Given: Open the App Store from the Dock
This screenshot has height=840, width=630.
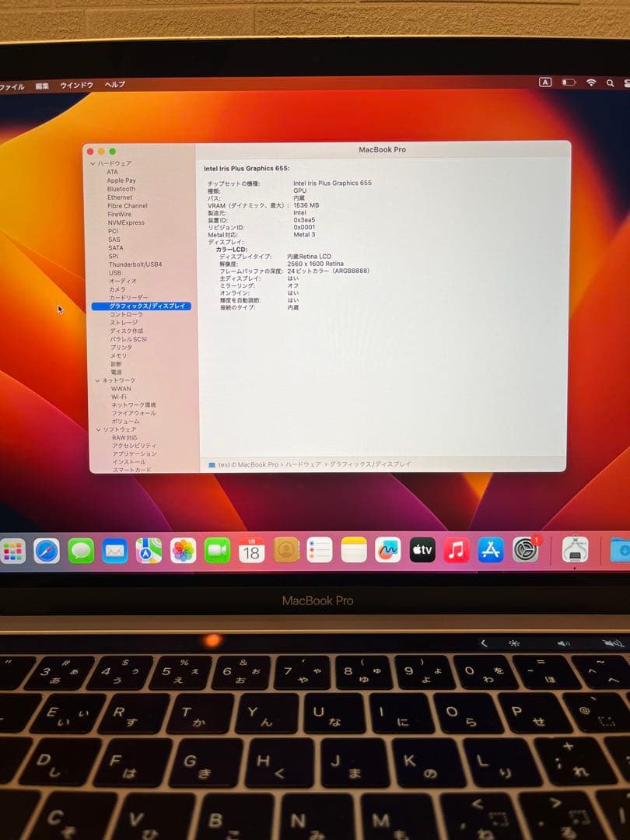Looking at the screenshot, I should [x=492, y=551].
